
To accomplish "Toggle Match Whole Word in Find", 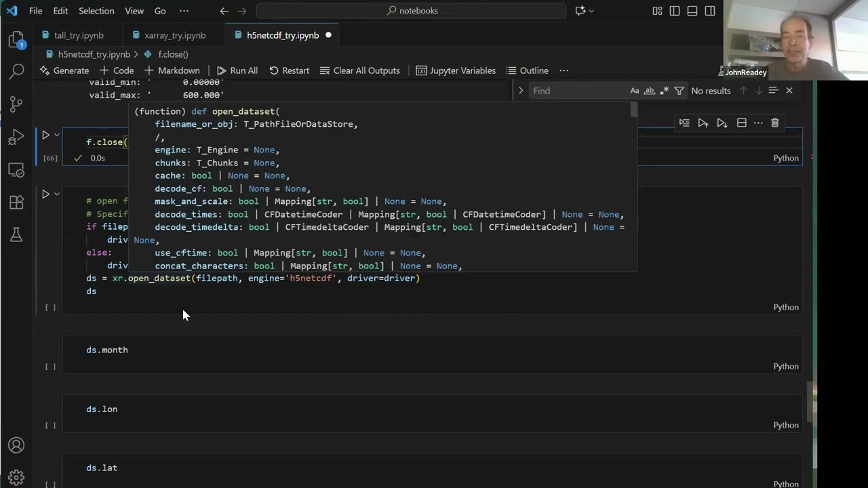I will (649, 91).
